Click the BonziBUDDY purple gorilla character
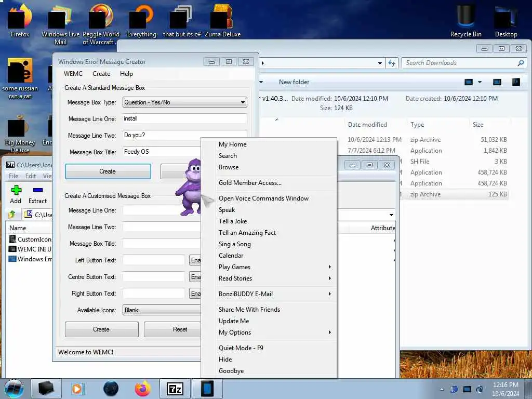The width and height of the screenshot is (532, 399). click(x=190, y=187)
